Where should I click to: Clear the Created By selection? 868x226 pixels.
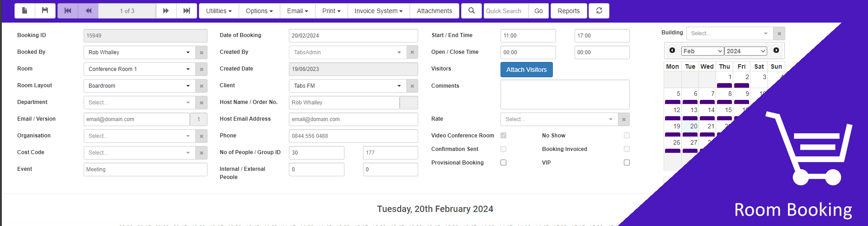click(x=412, y=52)
